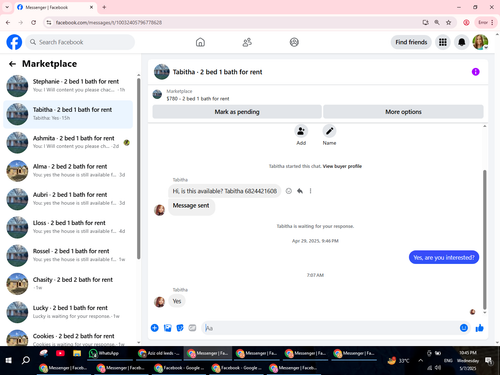Open the View buyer profile link
The image size is (500, 375).
(342, 166)
